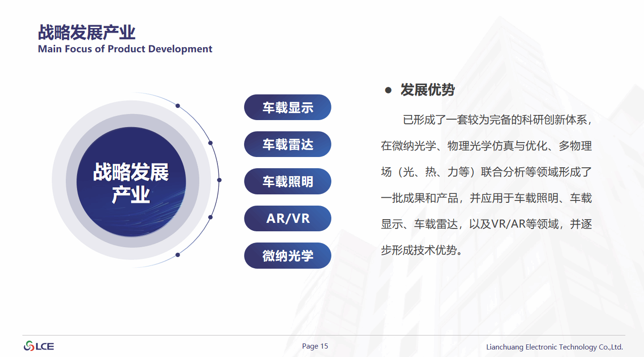Click paragraph line starting 一批成果和产品
The width and height of the screenshot is (644, 357).
tap(486, 198)
